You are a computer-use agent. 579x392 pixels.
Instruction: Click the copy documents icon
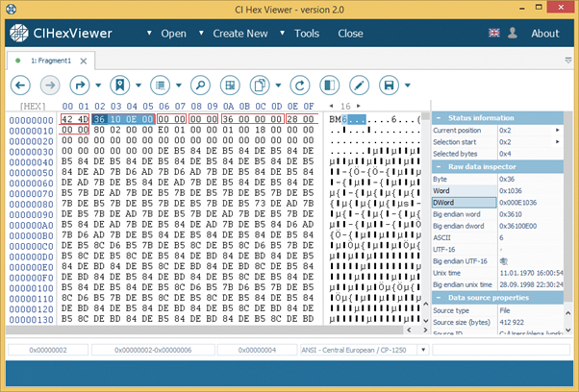pos(257,85)
